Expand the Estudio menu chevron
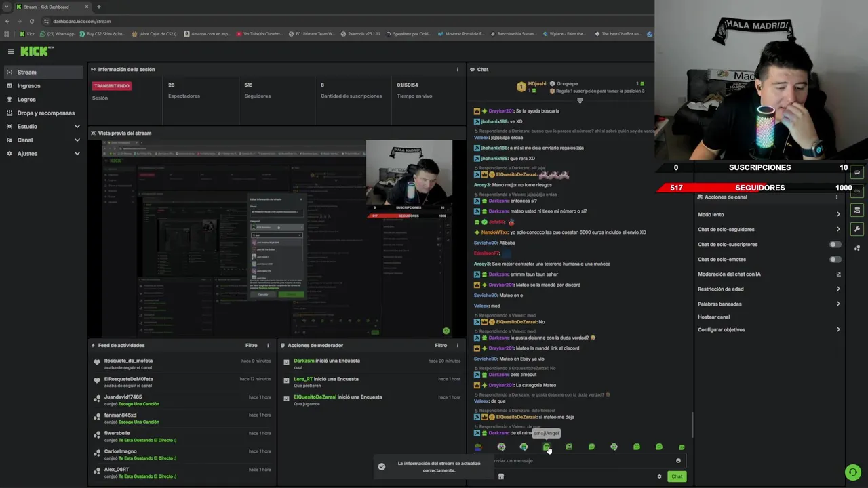Screen dimensions: 868x488 [x=77, y=127]
